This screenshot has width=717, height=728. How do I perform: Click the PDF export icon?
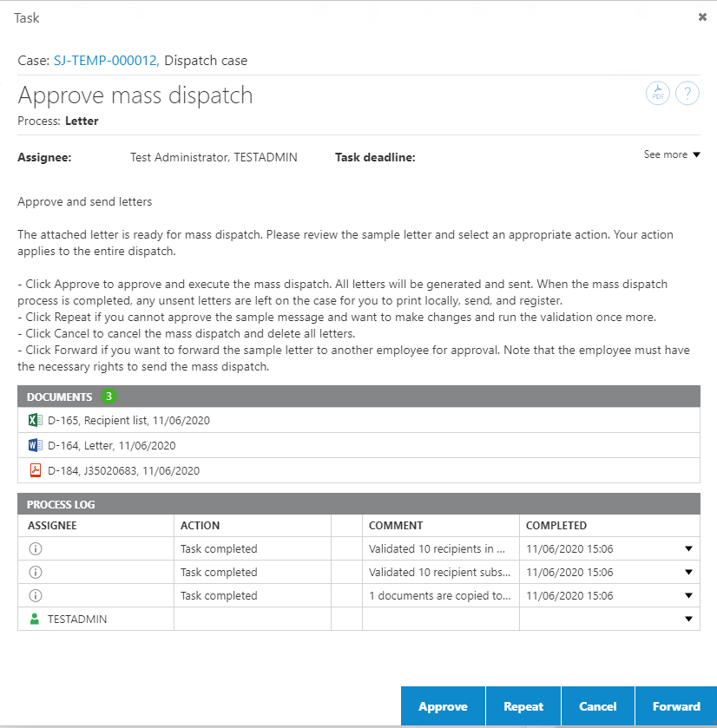click(658, 94)
